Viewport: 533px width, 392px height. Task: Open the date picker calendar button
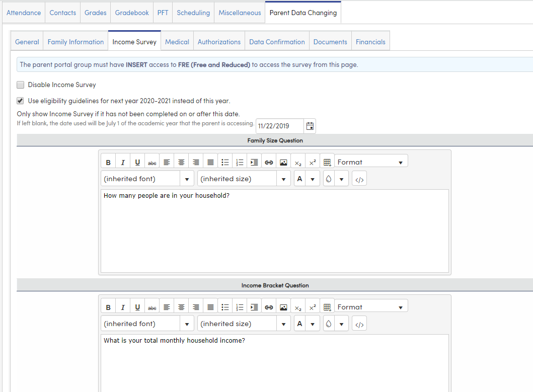tap(310, 126)
